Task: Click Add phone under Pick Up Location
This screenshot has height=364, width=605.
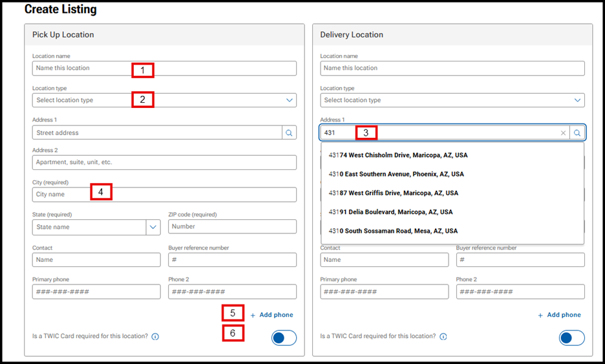Action: click(x=271, y=315)
